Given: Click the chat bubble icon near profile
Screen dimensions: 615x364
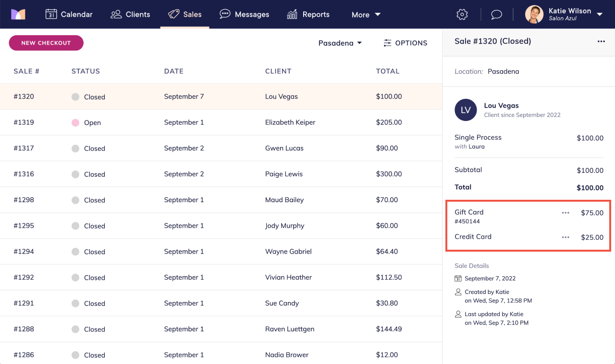Looking at the screenshot, I should click(496, 14).
